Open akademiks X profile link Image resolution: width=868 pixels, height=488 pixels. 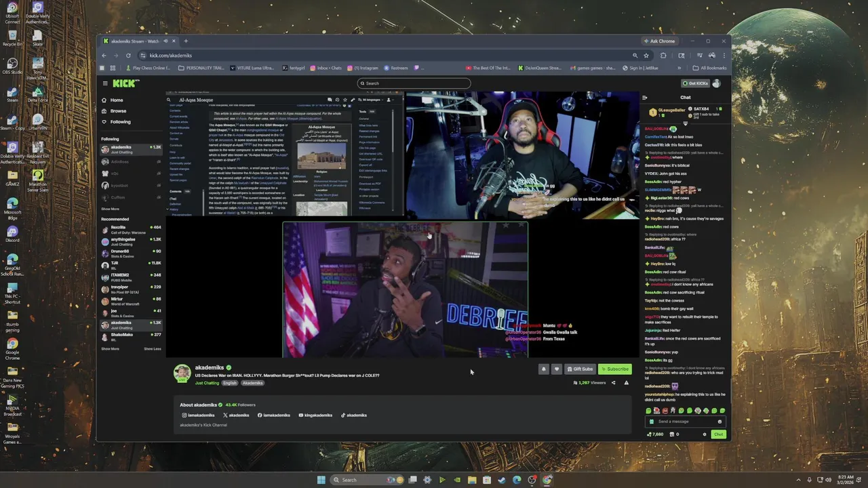pos(236,415)
